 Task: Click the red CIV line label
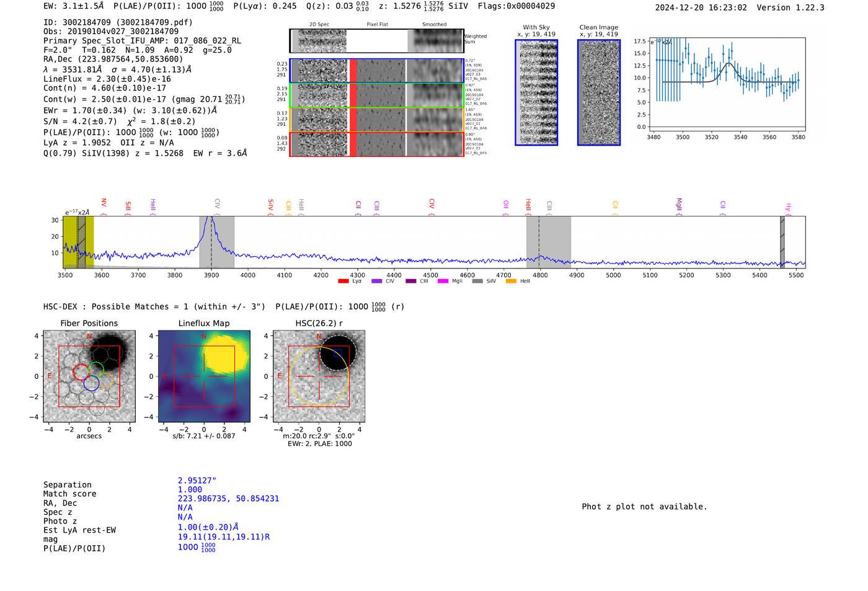click(x=432, y=203)
